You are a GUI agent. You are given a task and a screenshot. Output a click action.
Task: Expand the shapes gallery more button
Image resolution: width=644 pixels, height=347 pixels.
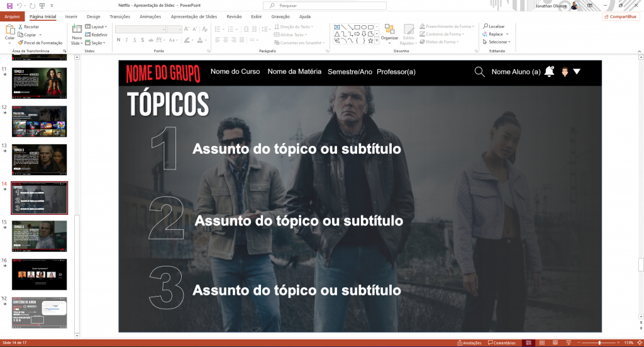coord(377,41)
